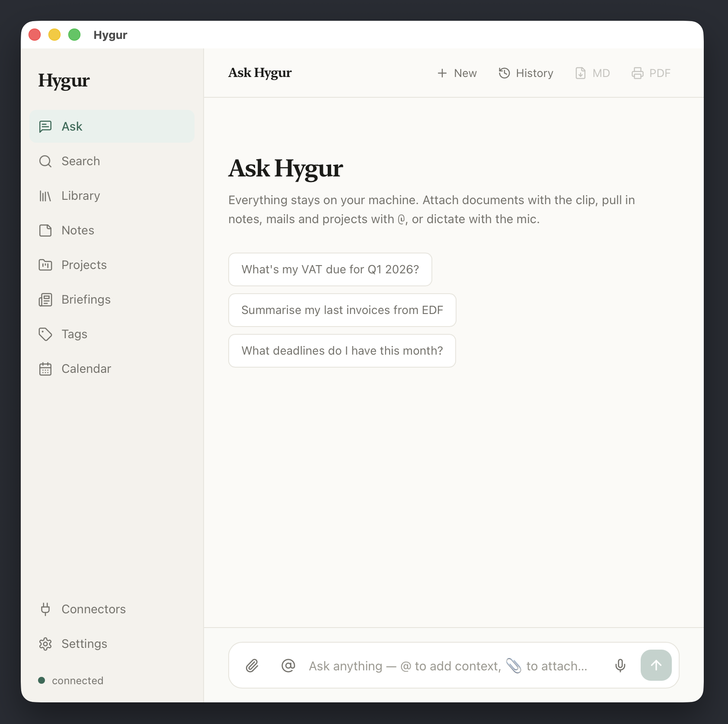The image size is (728, 724).
Task: Click the Settings gear icon
Action: 45,644
